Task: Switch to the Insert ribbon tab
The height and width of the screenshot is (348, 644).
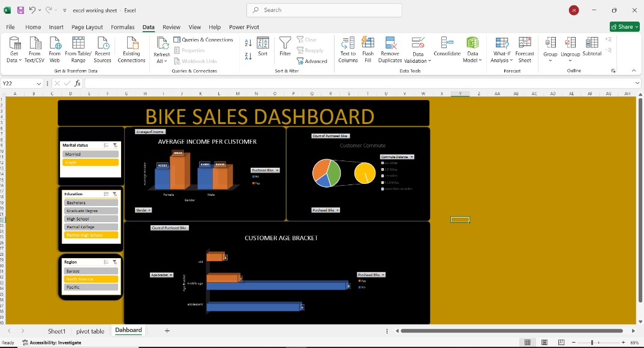Action: tap(56, 27)
